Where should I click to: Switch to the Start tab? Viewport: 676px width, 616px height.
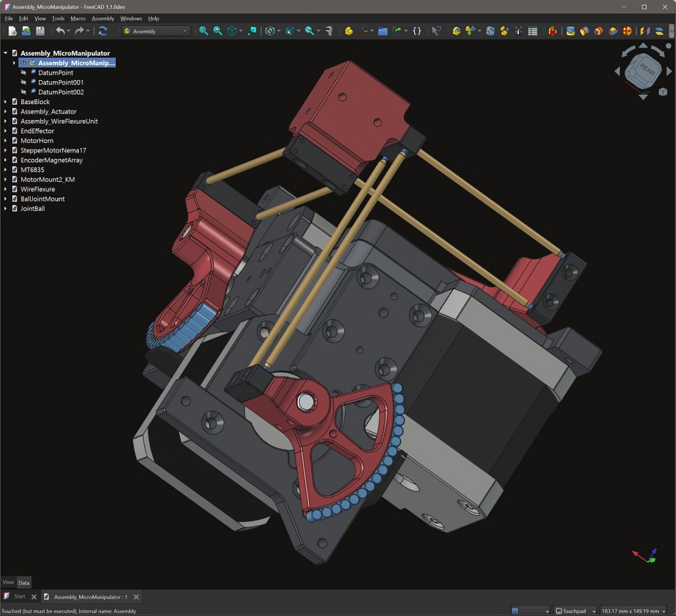tap(20, 596)
